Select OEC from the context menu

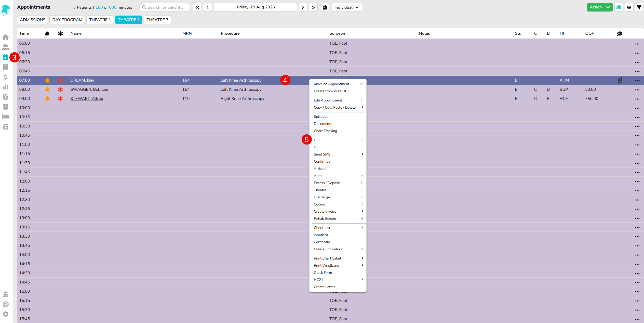pyautogui.click(x=317, y=140)
